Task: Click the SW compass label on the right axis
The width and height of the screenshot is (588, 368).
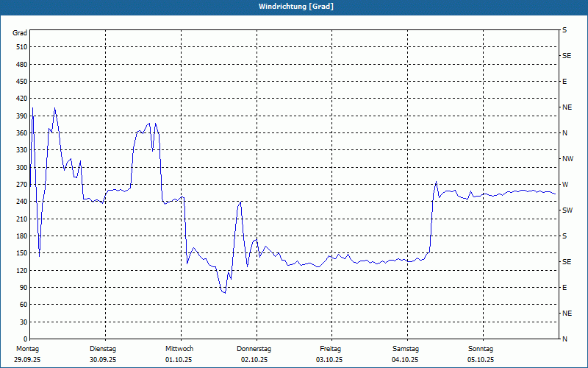Action: pyautogui.click(x=567, y=210)
